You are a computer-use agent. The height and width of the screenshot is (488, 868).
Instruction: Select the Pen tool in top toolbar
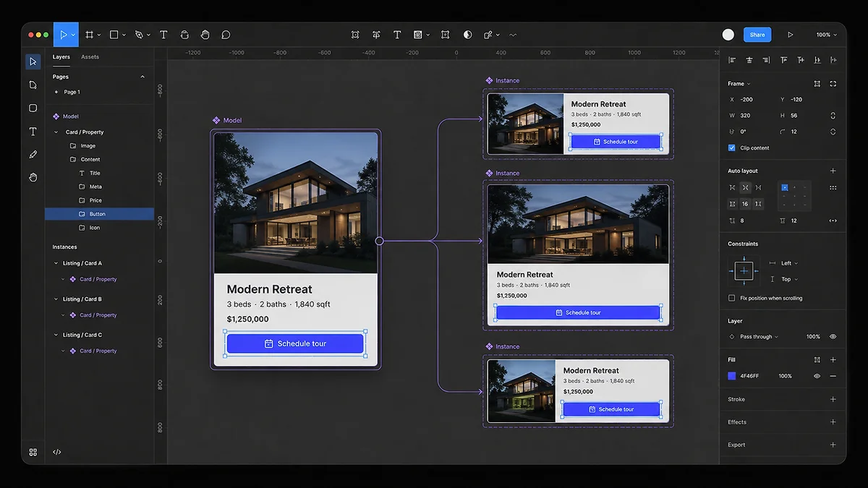139,35
